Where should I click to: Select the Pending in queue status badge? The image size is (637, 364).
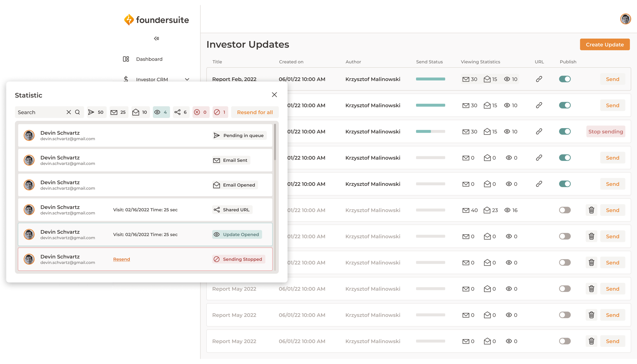click(239, 135)
